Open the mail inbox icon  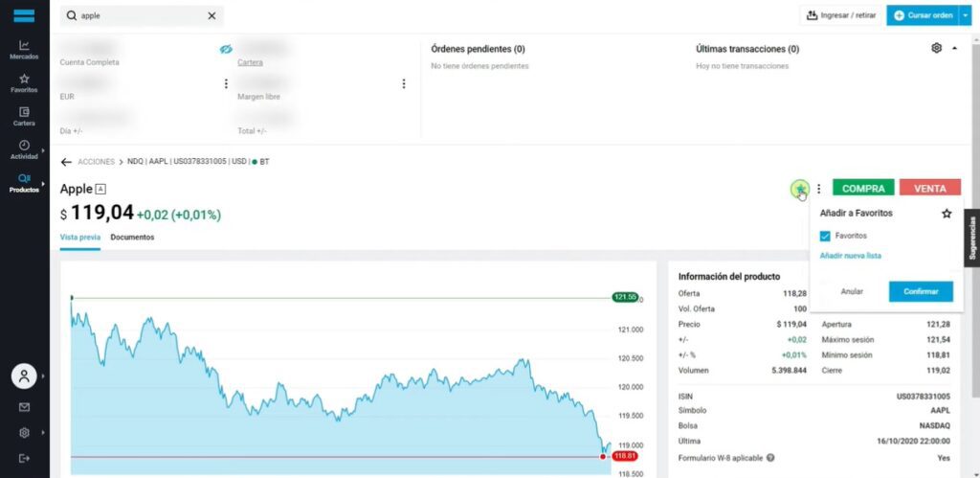[24, 407]
